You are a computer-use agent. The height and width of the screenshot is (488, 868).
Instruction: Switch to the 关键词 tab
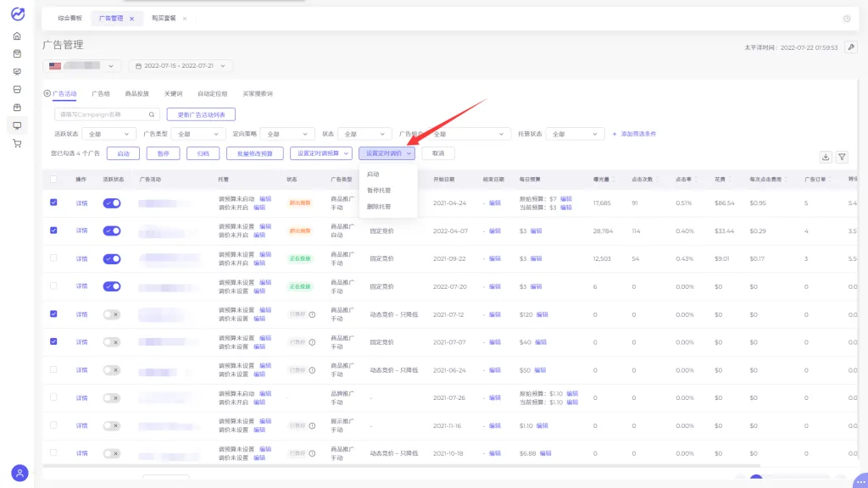click(173, 93)
